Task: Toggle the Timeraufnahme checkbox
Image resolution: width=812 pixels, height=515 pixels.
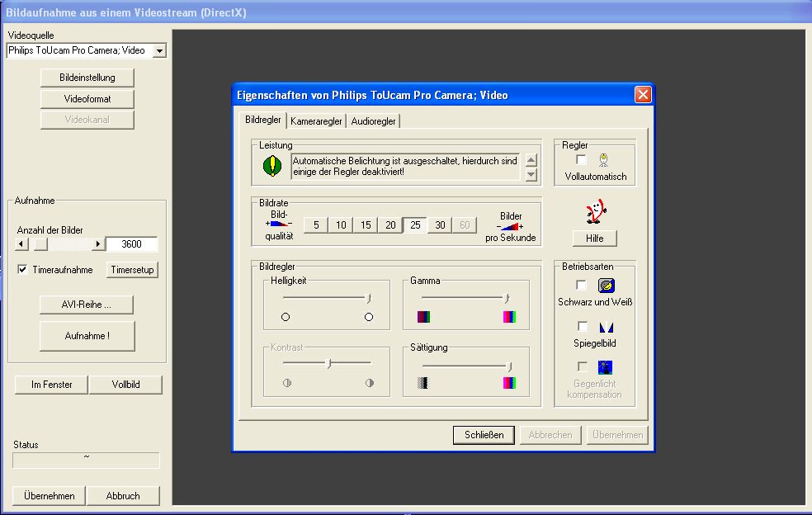Action: 23,270
